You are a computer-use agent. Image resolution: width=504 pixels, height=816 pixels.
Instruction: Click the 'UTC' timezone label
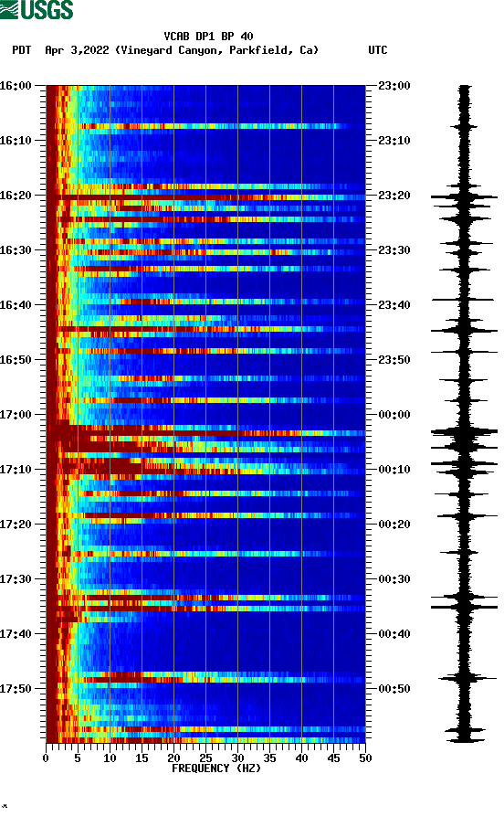click(378, 50)
